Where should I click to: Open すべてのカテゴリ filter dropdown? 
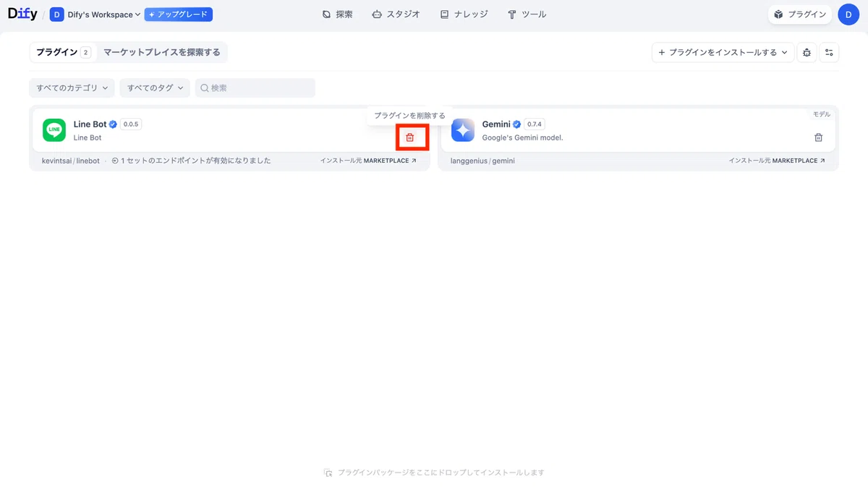pyautogui.click(x=72, y=88)
